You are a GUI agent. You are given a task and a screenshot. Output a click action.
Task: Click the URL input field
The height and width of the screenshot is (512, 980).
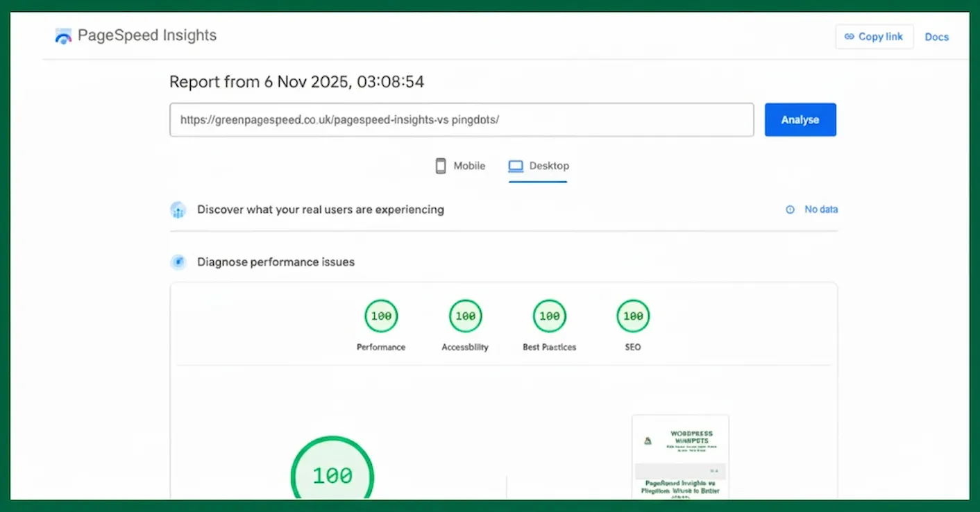[x=461, y=120]
